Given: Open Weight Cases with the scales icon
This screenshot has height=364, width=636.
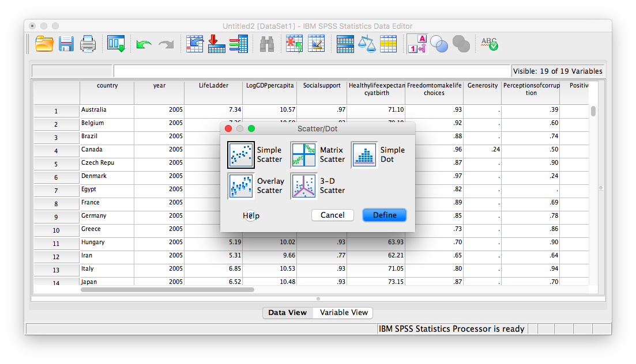Looking at the screenshot, I should coord(367,44).
